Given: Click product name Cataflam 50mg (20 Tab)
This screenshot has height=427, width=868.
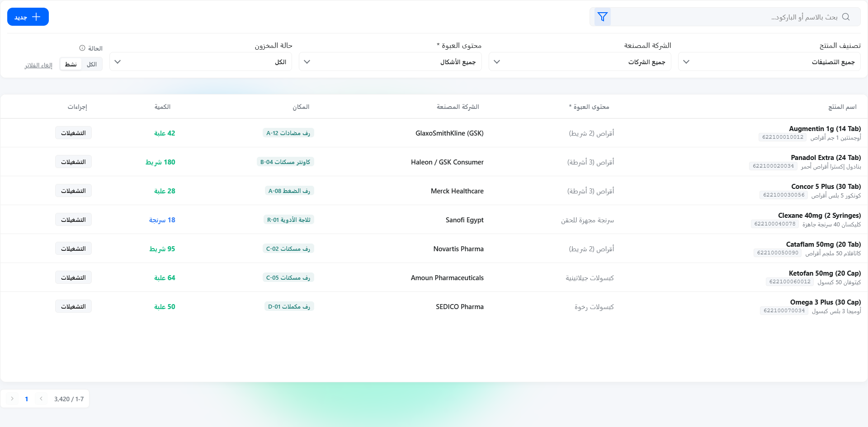Looking at the screenshot, I should [x=823, y=244].
